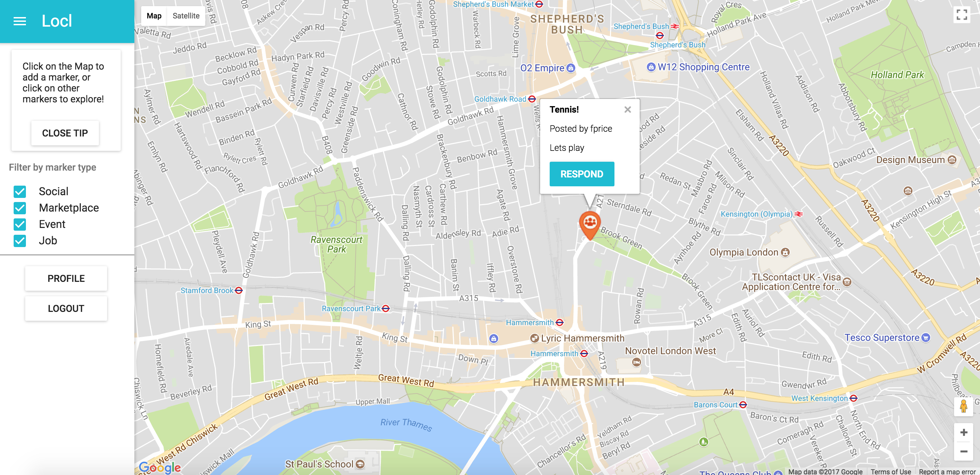Click the Tesco Superstore cart icon

click(926, 337)
